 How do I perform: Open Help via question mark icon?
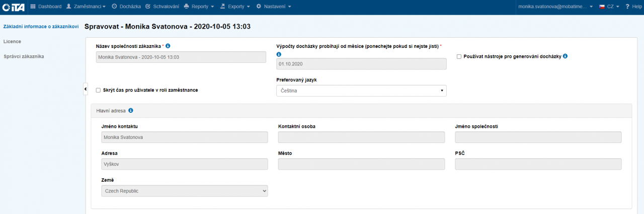[x=627, y=7]
